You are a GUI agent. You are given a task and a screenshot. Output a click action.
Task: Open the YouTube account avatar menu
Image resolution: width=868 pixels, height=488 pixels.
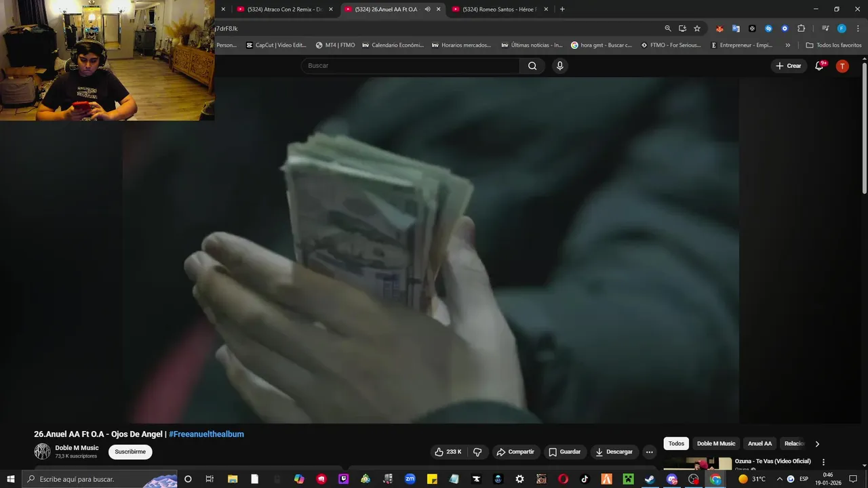pyautogui.click(x=842, y=66)
